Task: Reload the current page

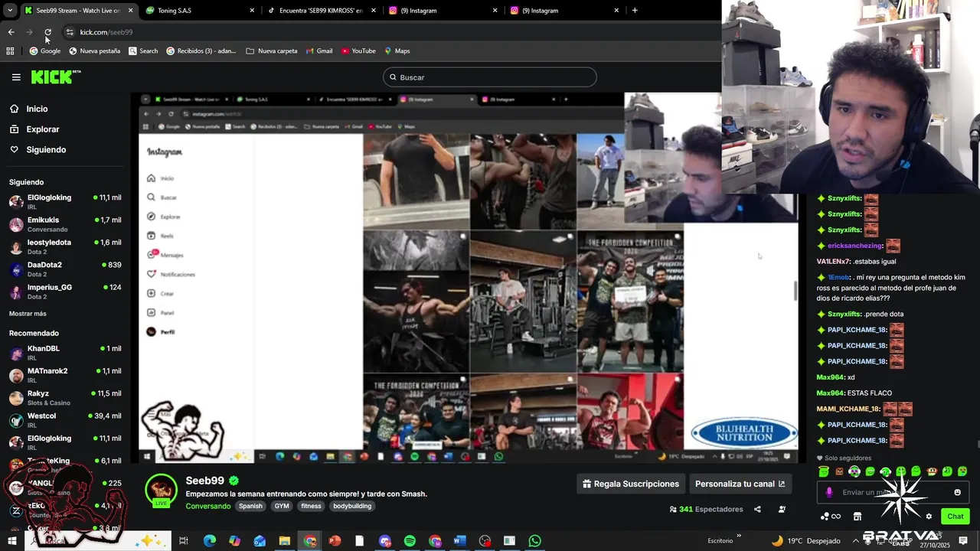Action: pos(47,32)
